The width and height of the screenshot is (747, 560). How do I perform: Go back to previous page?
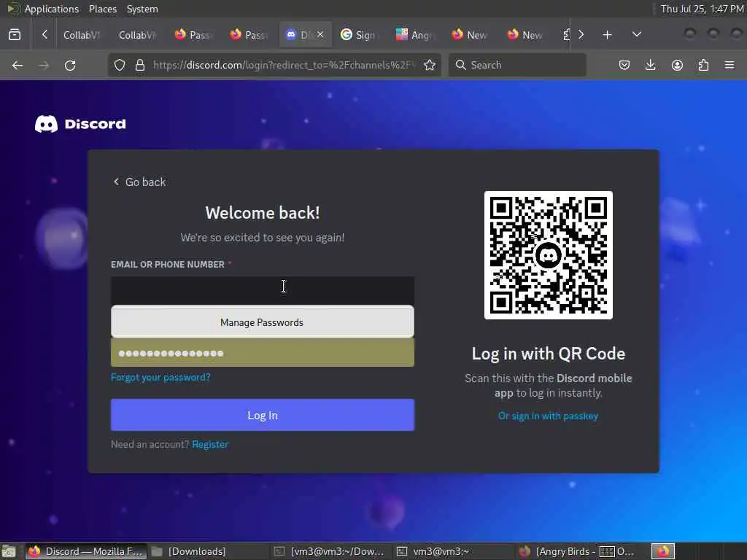18,65
